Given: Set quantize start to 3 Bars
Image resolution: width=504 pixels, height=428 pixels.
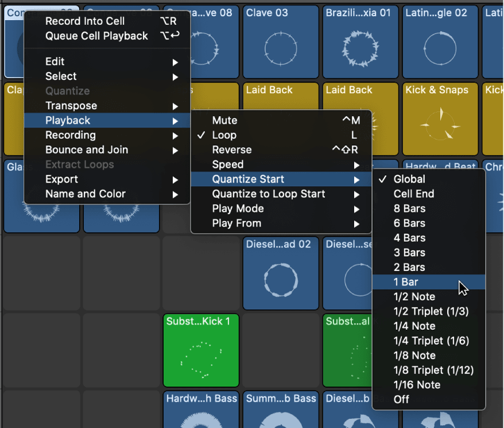Looking at the screenshot, I should tap(429, 253).
